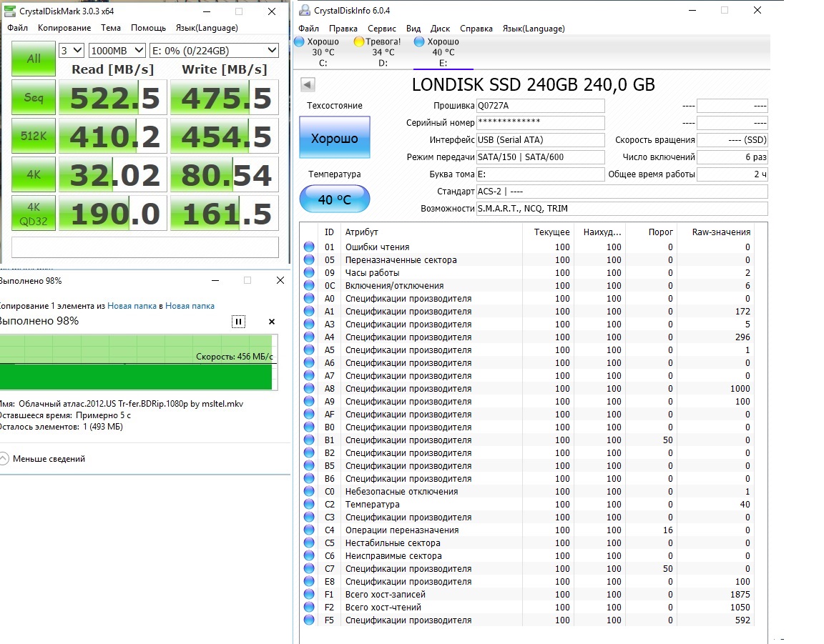Click the status orb for attribute 09
Screen dimensions: 824x644
pyautogui.click(x=309, y=272)
